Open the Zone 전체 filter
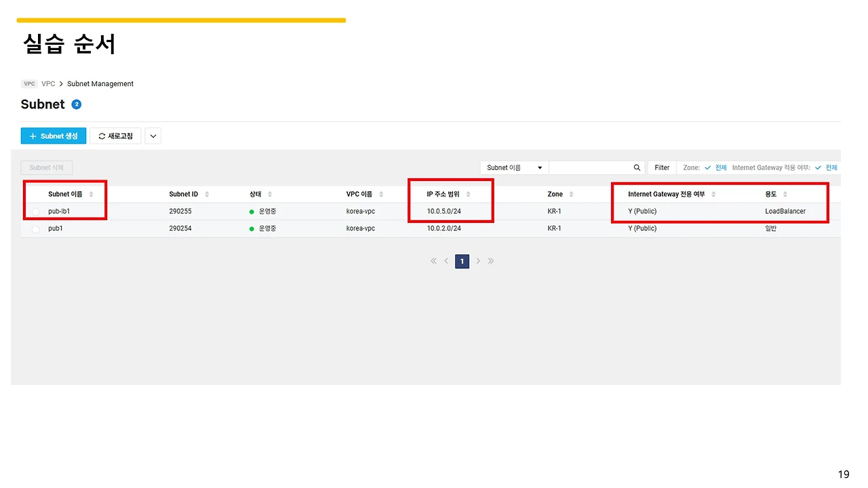Image resolution: width=868 pixels, height=488 pixels. [x=715, y=167]
